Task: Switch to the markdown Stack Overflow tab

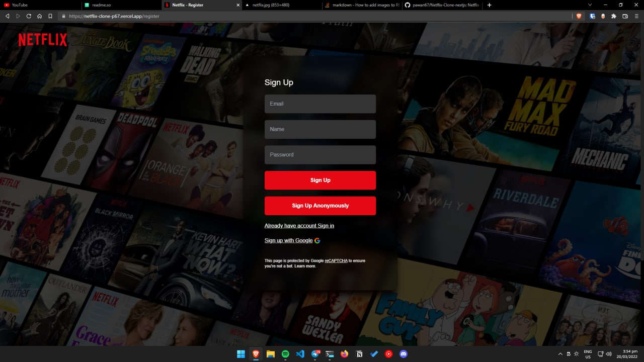Action: 362,5
